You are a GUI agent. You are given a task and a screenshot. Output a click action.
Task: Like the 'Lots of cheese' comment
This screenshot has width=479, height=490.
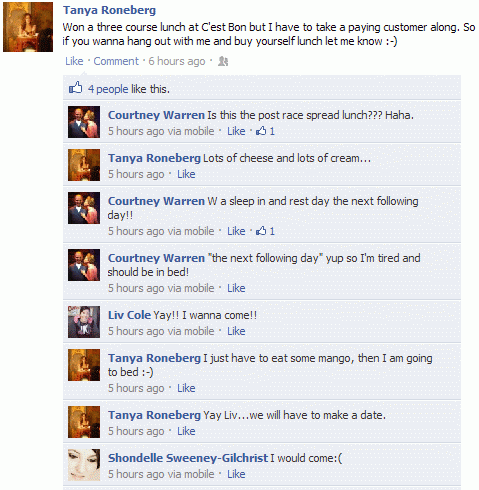[186, 174]
